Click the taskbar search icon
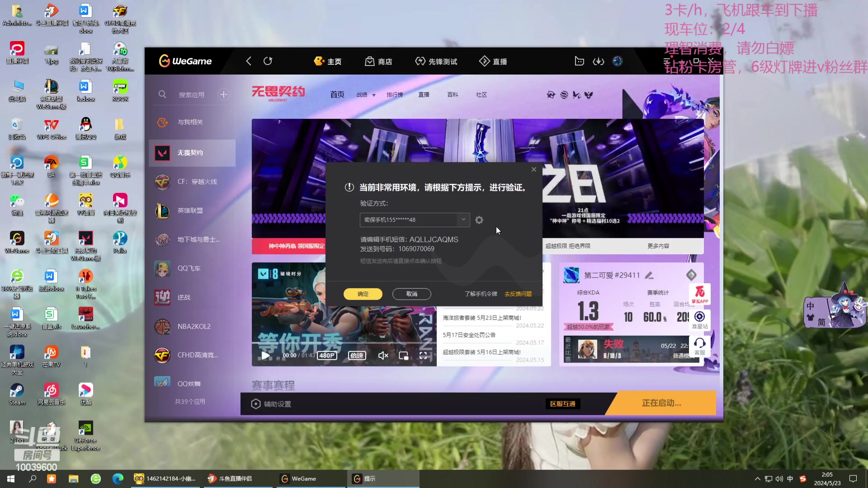868x488 pixels. 33,479
